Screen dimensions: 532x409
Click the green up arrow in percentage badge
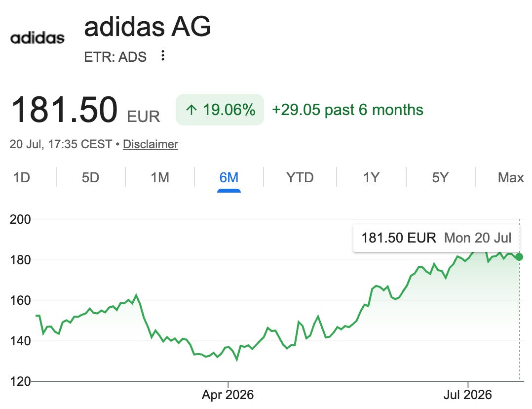pos(191,110)
